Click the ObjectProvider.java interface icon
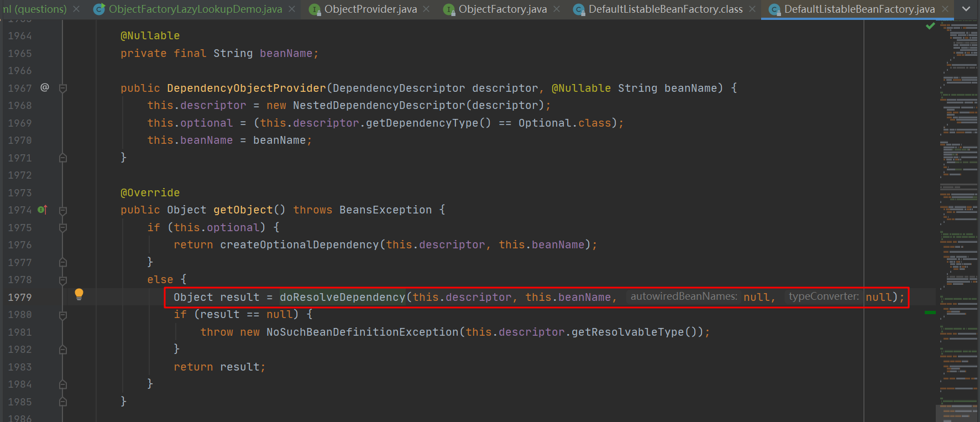This screenshot has height=422, width=980. coord(315,9)
